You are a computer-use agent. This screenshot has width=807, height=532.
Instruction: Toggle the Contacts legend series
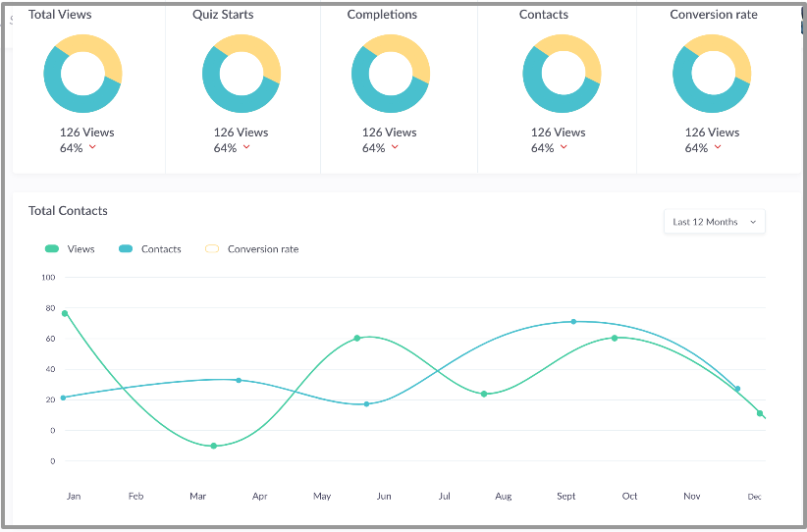tap(150, 249)
